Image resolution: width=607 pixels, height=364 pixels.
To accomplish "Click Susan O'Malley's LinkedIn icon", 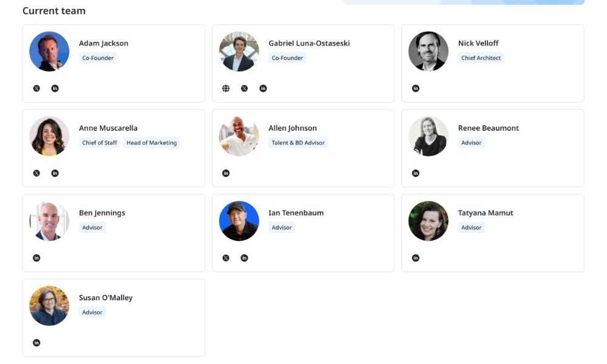I will click(36, 342).
